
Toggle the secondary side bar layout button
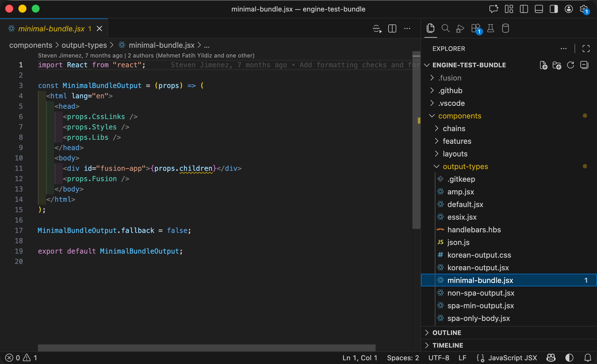tap(554, 9)
